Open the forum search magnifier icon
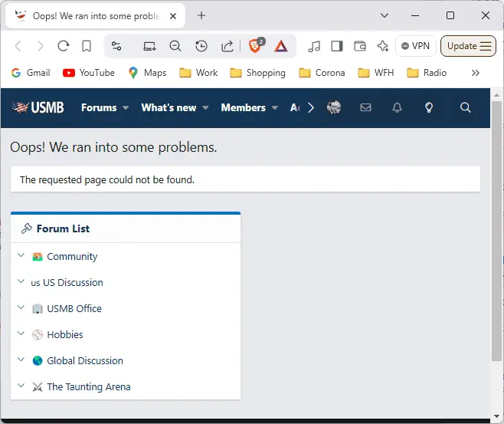The image size is (504, 424). (x=465, y=108)
